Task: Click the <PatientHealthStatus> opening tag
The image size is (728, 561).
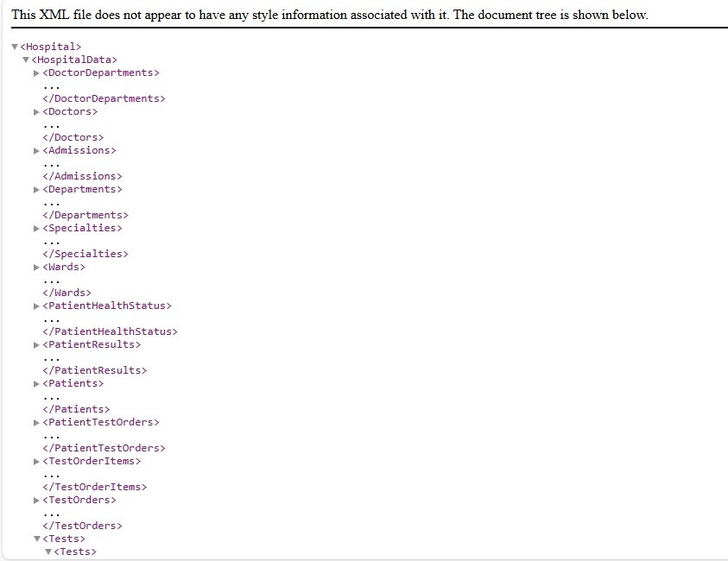Action: [x=107, y=306]
